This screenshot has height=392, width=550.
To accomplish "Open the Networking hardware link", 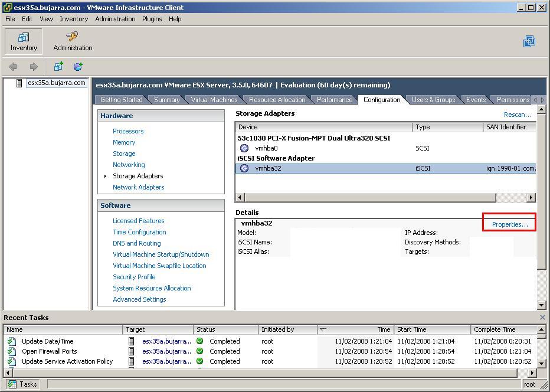I will click(x=129, y=165).
